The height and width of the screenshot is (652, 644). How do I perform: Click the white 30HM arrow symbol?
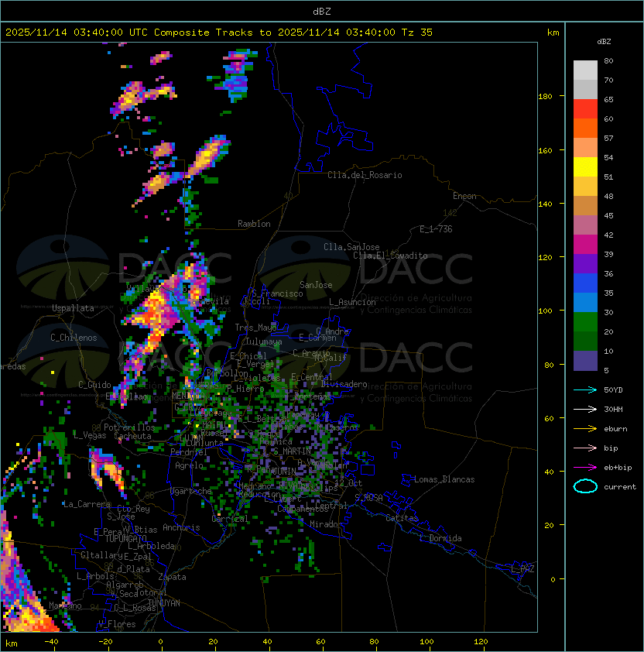585,409
